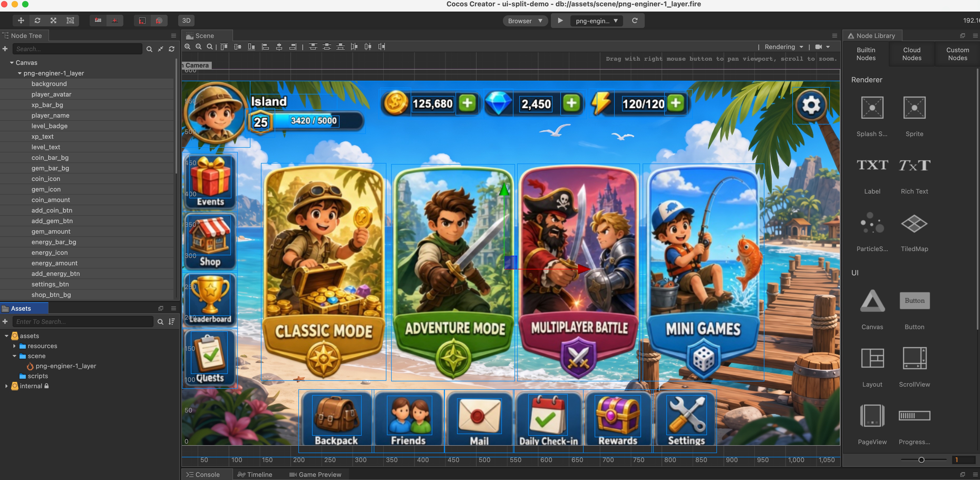Image resolution: width=980 pixels, height=480 pixels.
Task: Select the Move transform tool
Action: click(21, 21)
